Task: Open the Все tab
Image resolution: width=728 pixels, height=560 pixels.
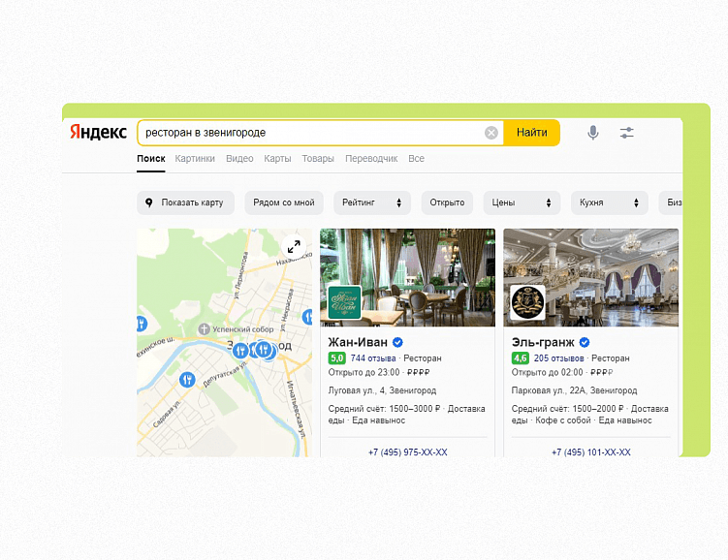Action: pos(417,159)
